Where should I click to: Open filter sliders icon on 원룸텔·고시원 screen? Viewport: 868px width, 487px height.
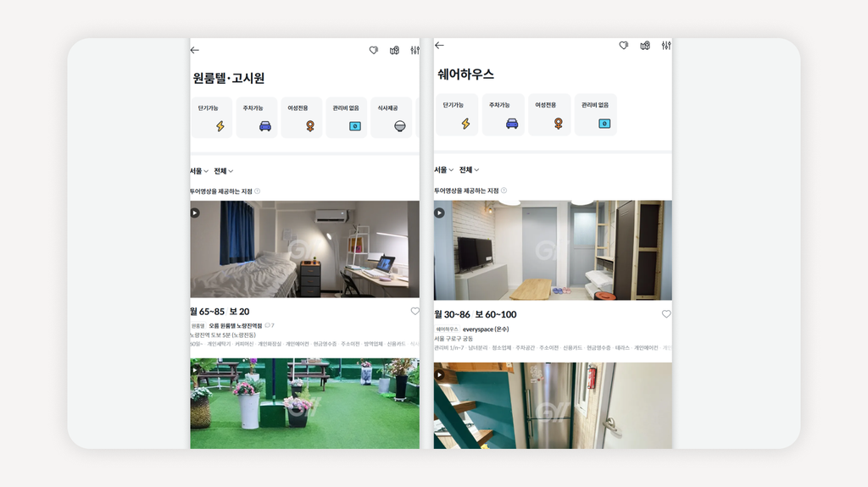point(415,50)
